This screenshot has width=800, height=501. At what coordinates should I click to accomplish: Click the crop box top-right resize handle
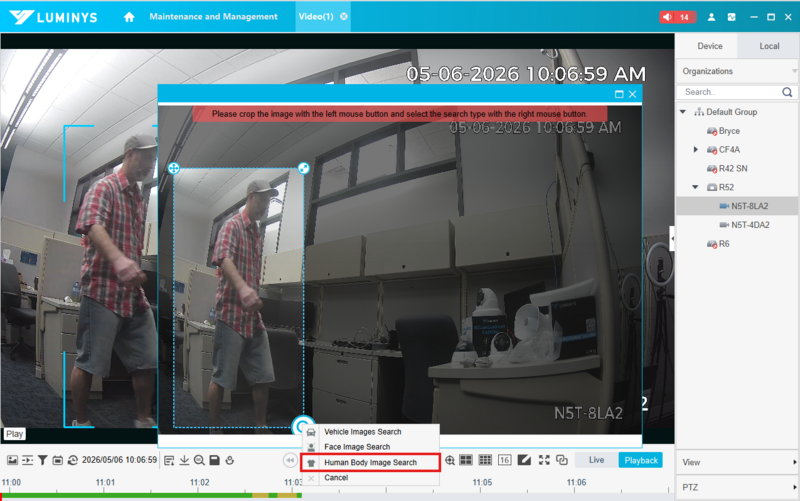(304, 168)
